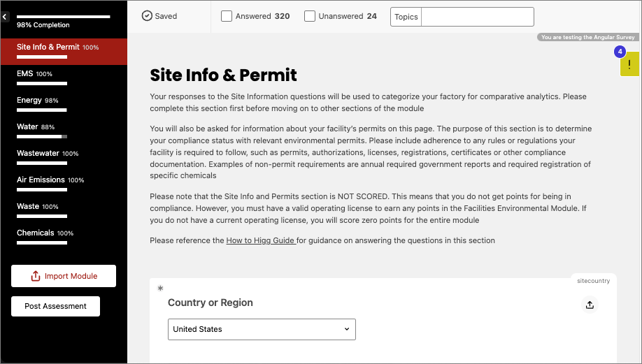Image resolution: width=642 pixels, height=364 pixels.
Task: Open the yellow exclamation alerts flag
Action: click(629, 65)
